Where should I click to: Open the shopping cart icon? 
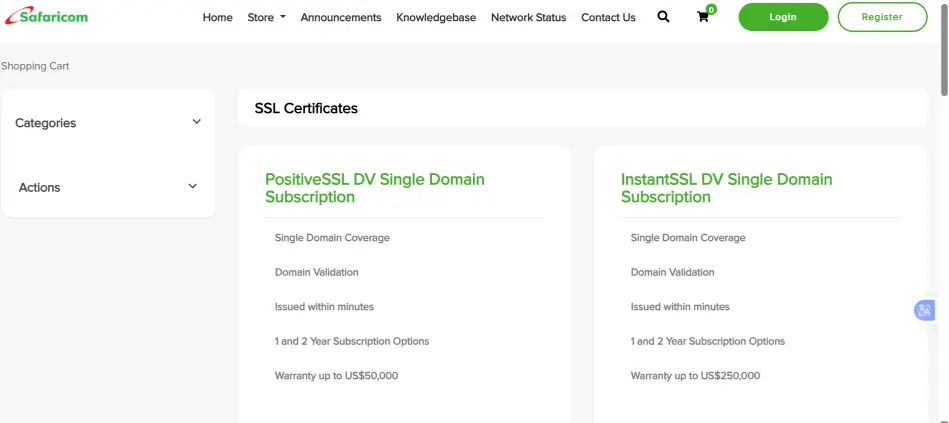703,17
